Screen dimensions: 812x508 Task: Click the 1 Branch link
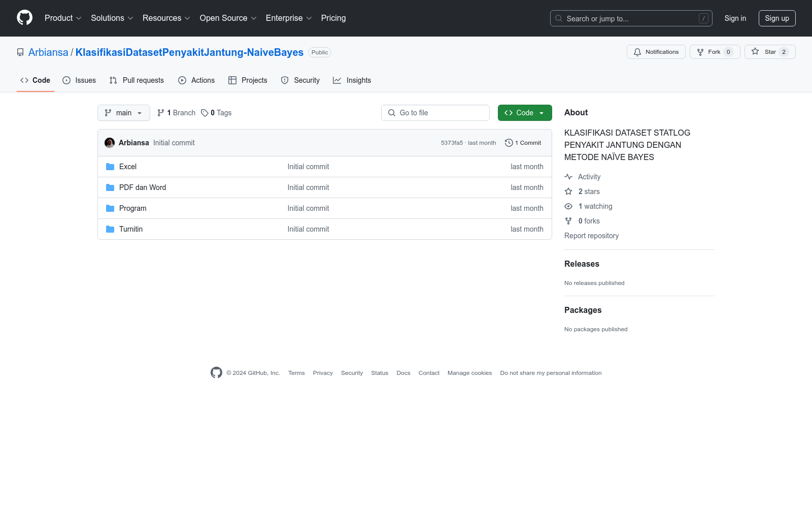click(176, 113)
